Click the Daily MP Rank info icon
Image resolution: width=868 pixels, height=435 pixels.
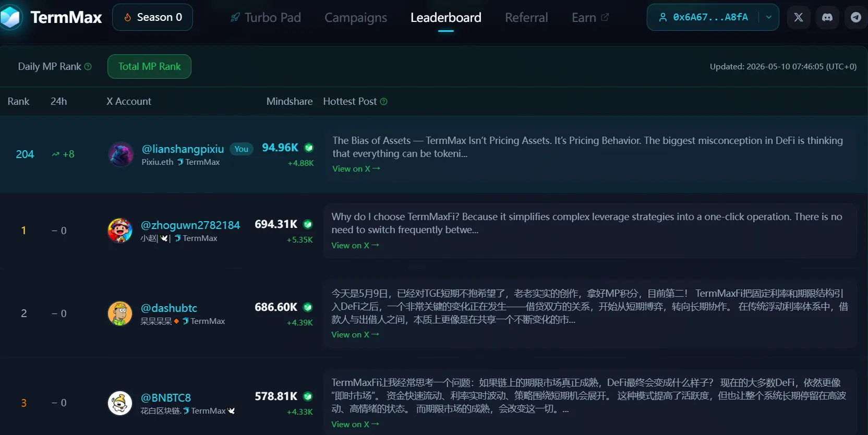click(x=88, y=66)
